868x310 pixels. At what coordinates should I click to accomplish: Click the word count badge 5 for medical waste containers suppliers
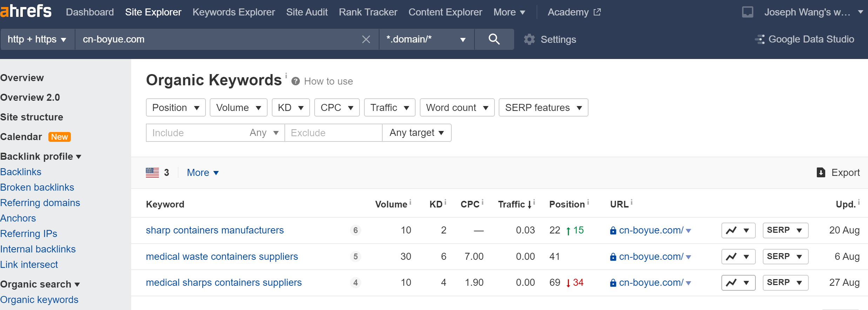[x=356, y=257]
